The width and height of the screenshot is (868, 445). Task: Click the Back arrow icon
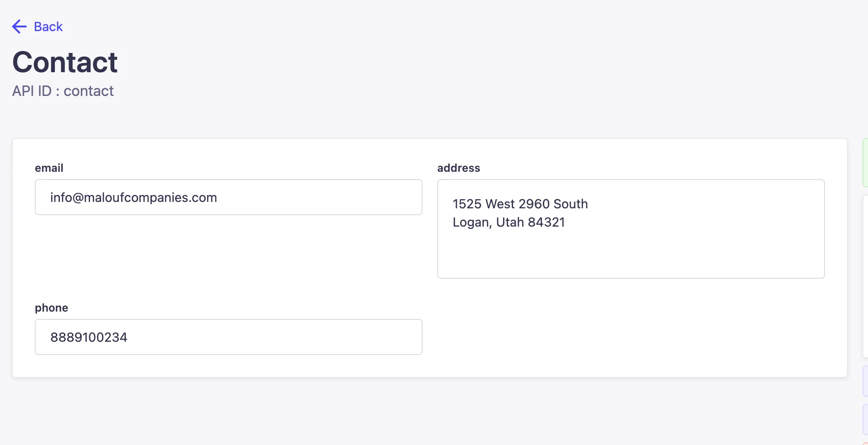point(19,26)
